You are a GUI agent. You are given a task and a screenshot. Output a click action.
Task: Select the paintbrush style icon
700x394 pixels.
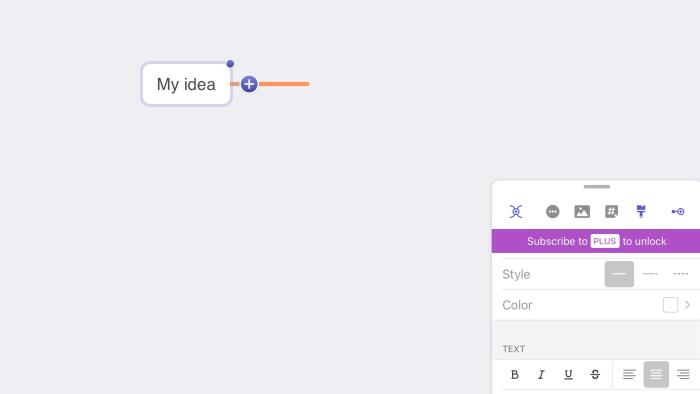pyautogui.click(x=641, y=211)
